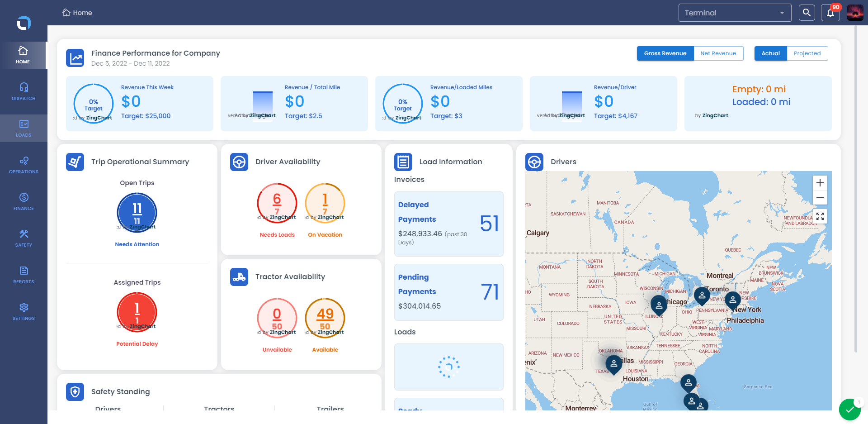The image size is (868, 424).
Task: Click the Tractor Availability truck icon
Action: coord(239,277)
